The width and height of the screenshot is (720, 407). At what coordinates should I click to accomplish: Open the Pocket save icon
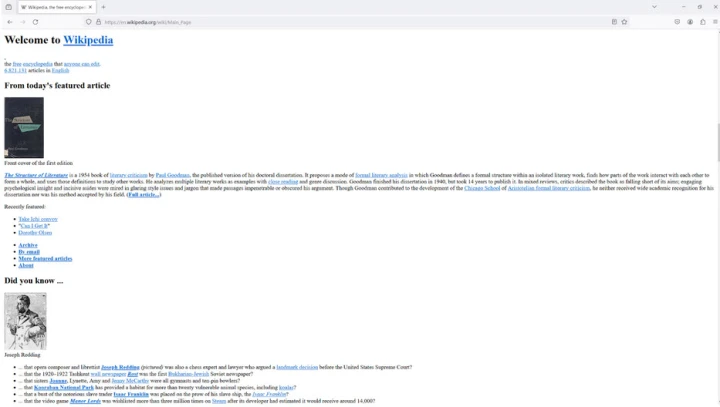(x=677, y=22)
